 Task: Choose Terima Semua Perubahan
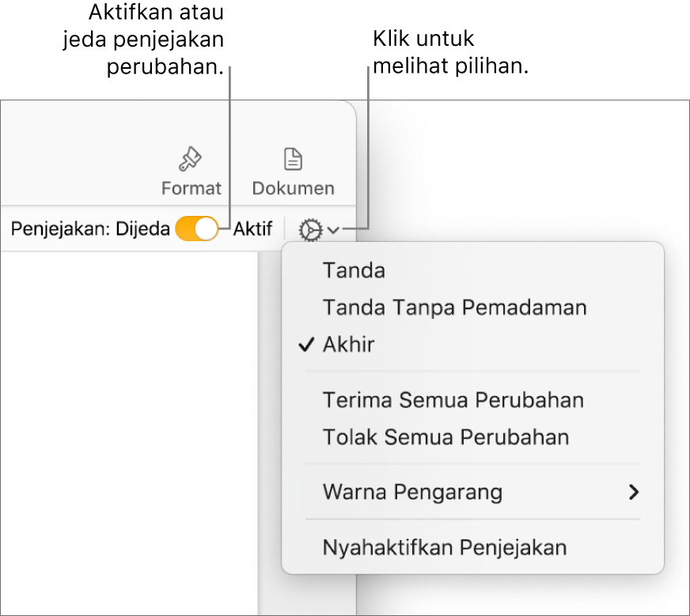click(472, 400)
